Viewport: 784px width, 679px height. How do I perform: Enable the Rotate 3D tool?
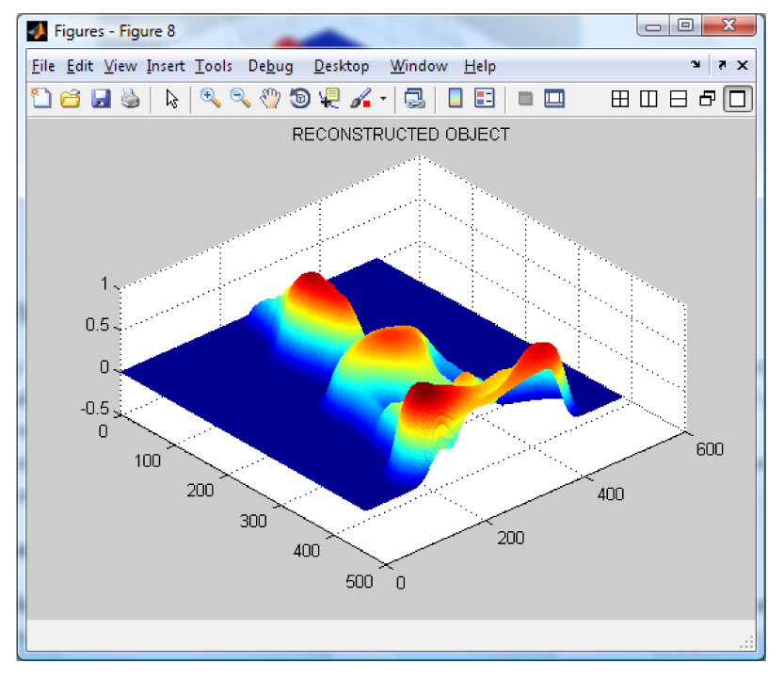pos(300,98)
